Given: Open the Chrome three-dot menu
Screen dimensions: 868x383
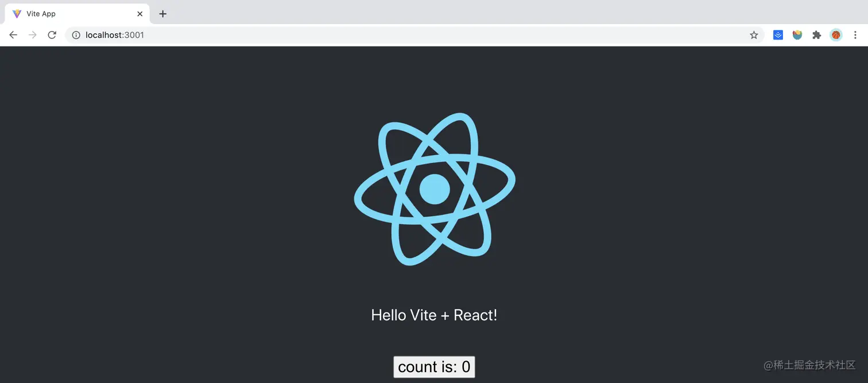Looking at the screenshot, I should click(855, 35).
